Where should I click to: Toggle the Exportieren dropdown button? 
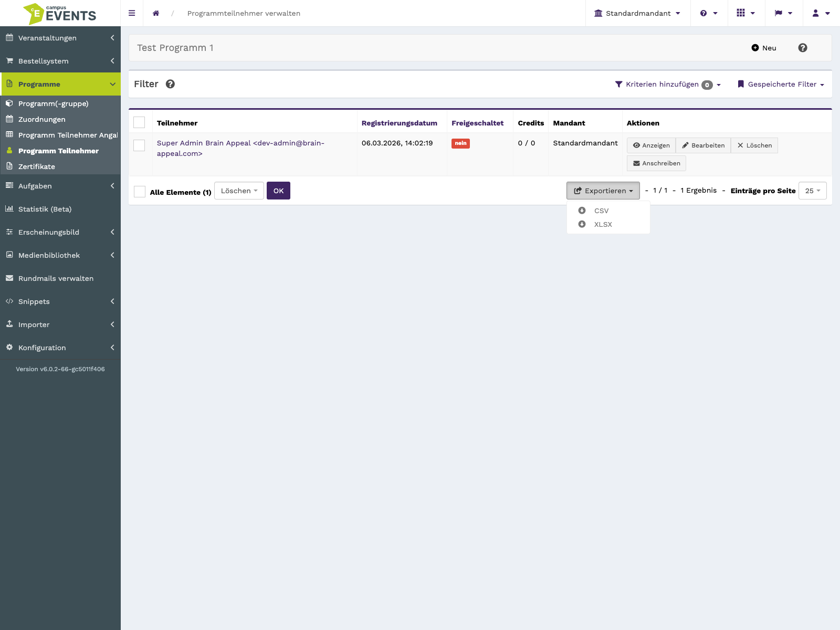point(603,191)
